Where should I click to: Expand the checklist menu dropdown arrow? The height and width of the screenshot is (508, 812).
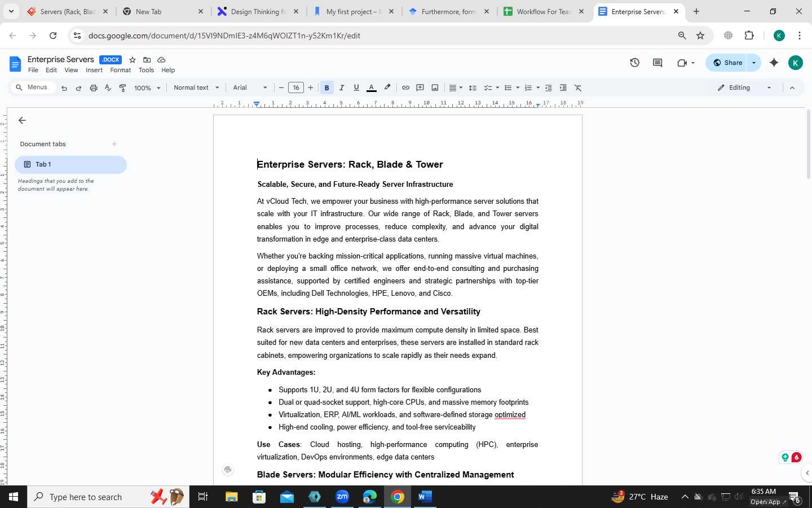click(x=497, y=87)
